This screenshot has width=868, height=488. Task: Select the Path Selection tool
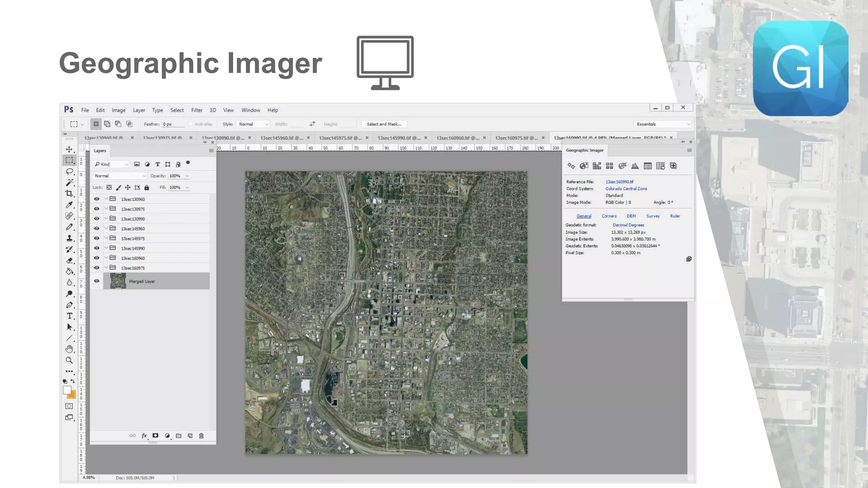[x=69, y=327]
